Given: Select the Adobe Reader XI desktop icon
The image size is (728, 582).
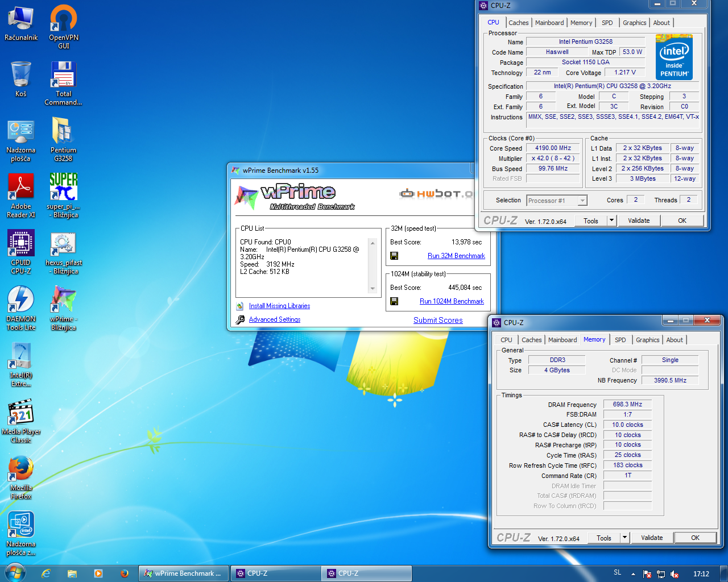Looking at the screenshot, I should tap(21, 196).
